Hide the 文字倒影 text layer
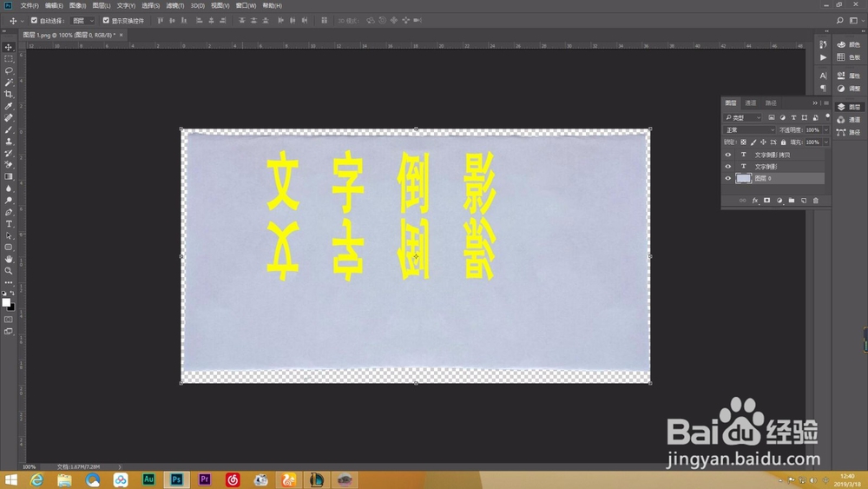The height and width of the screenshot is (489, 868). (728, 167)
